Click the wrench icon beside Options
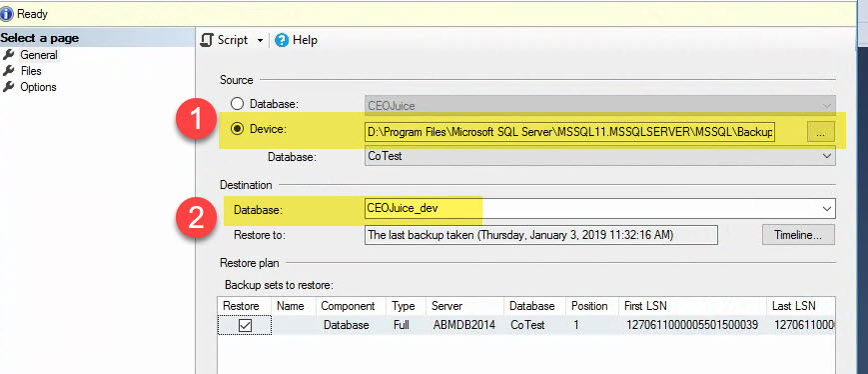Viewport: 868px width, 374px height. pyautogui.click(x=8, y=87)
